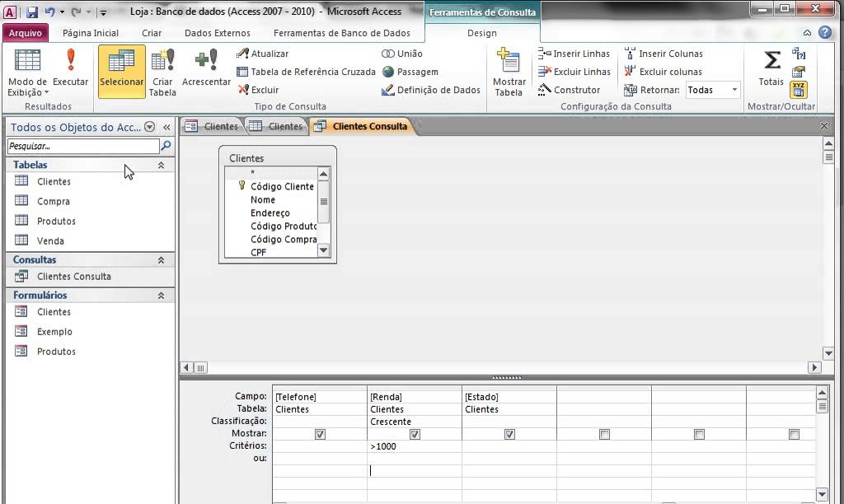Open the Folha de Propriedades icon
Screen dimensions: 844x504
pyautogui.click(x=799, y=72)
